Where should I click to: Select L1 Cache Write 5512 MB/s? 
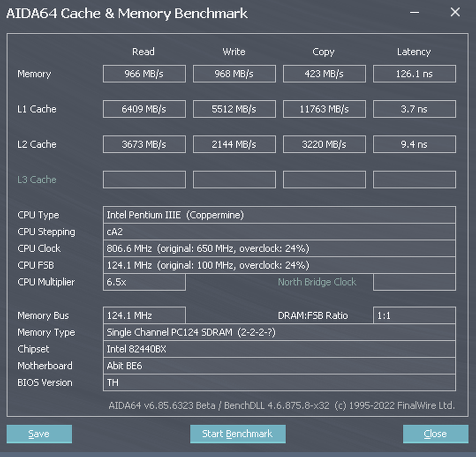[x=234, y=109]
